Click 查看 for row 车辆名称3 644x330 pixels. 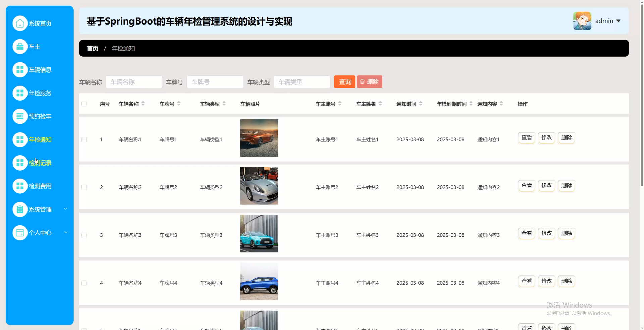526,233
